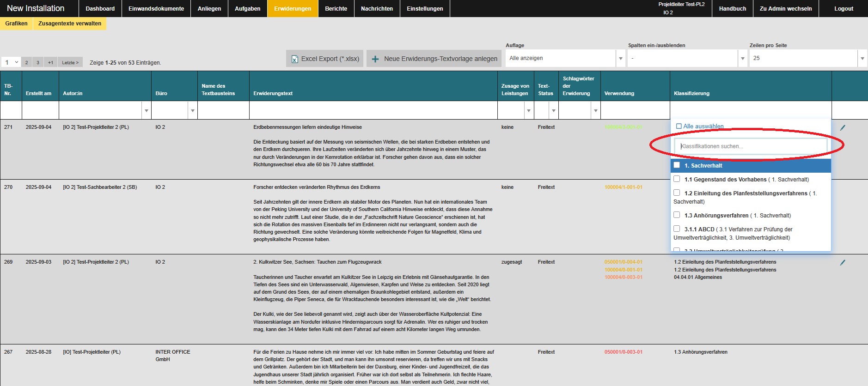The image size is (868, 386).
Task: Open the orange Verwendung link 100004/1-001-01
Action: tap(623, 187)
